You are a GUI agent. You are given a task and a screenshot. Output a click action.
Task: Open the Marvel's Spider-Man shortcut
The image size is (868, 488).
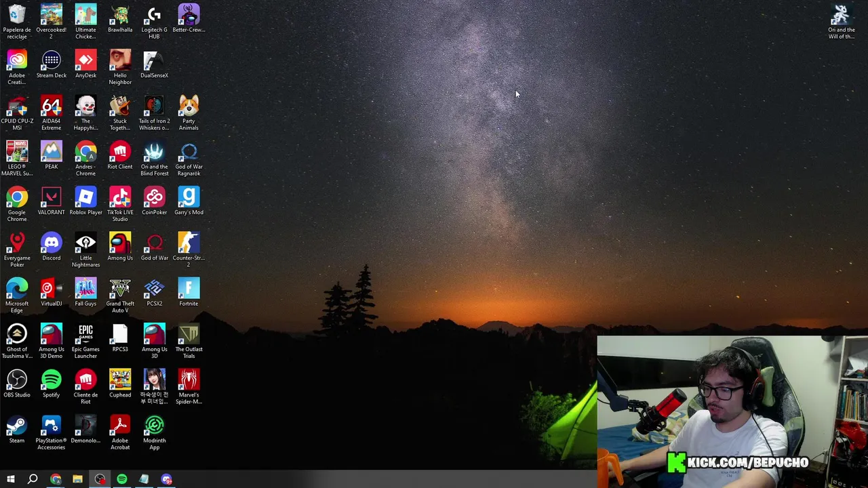(189, 386)
